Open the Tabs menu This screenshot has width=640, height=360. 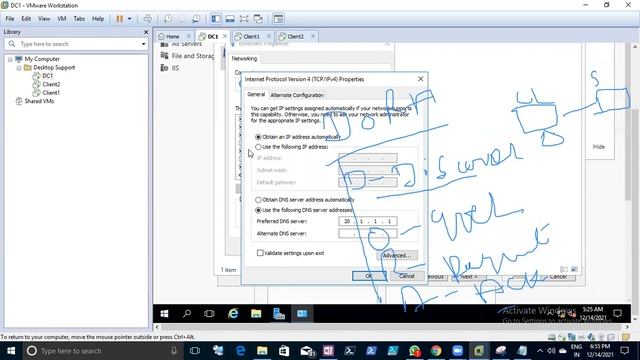pos(79,19)
